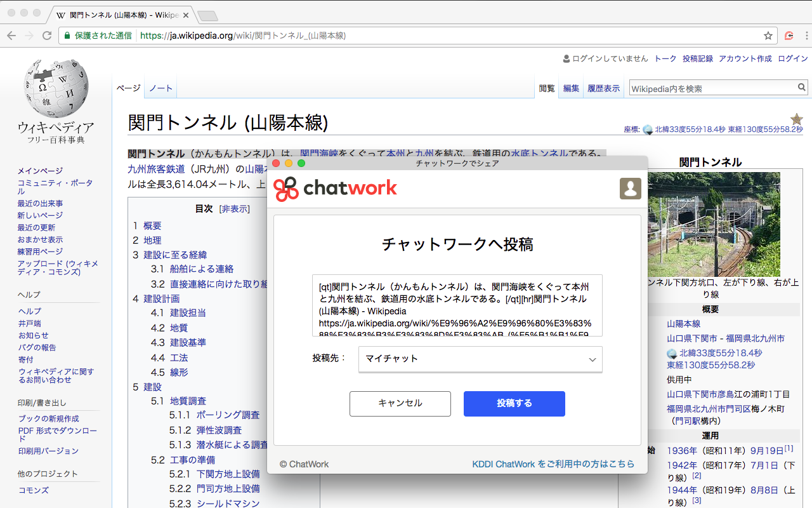Switch to the ノート tab
Screen dimensions: 812x508
pos(160,88)
